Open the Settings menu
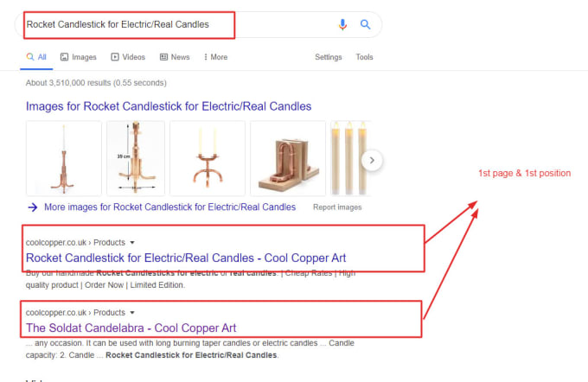588x382 pixels. pyautogui.click(x=329, y=57)
